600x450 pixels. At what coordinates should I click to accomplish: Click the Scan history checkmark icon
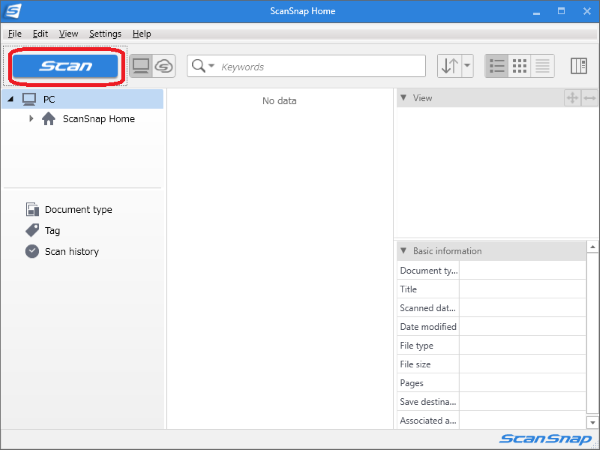coord(32,251)
